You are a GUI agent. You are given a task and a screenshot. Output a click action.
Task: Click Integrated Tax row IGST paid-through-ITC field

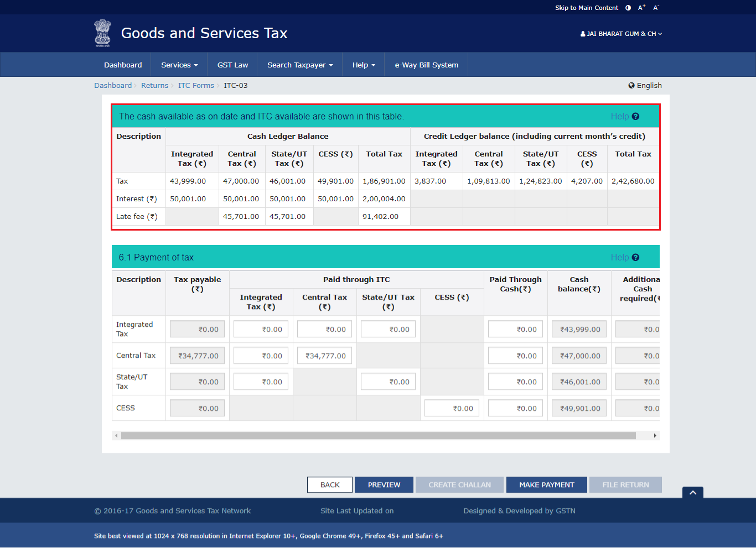tap(261, 330)
